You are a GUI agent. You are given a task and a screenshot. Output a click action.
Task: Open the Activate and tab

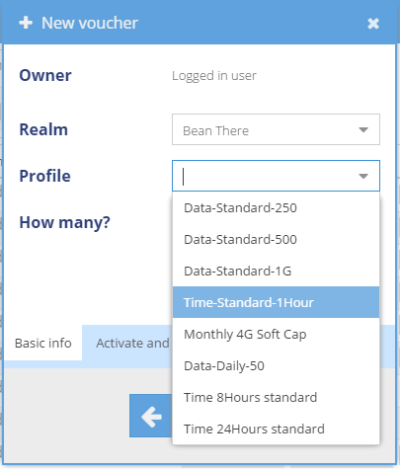132,343
